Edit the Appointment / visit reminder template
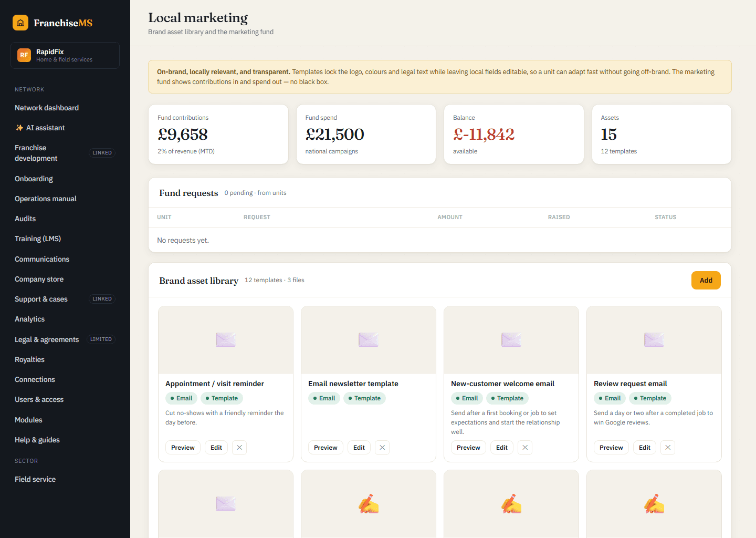 pyautogui.click(x=216, y=448)
